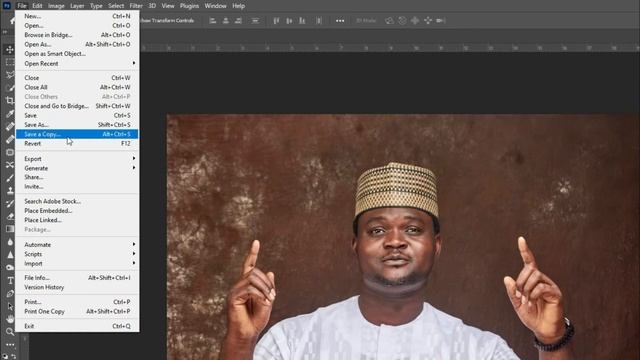Image resolution: width=640 pixels, height=360 pixels.
Task: Select the Eraser tool
Action: tap(10, 216)
